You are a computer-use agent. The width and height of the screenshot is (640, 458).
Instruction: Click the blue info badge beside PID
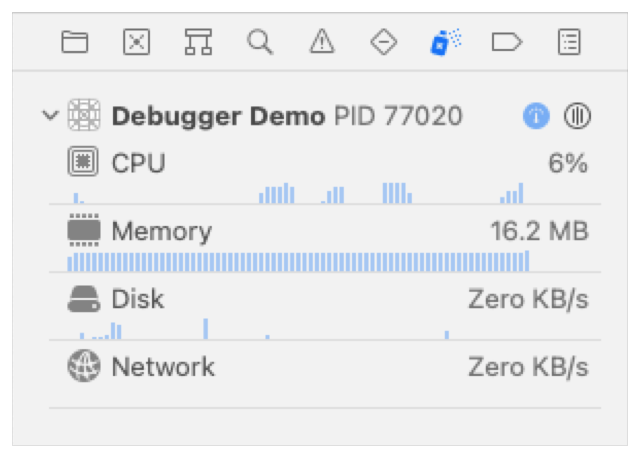[x=537, y=116]
